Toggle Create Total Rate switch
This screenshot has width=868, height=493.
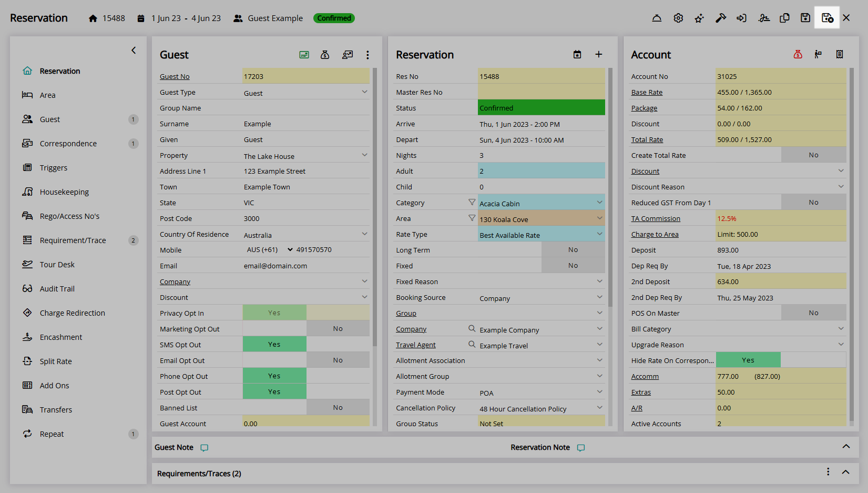(x=813, y=155)
